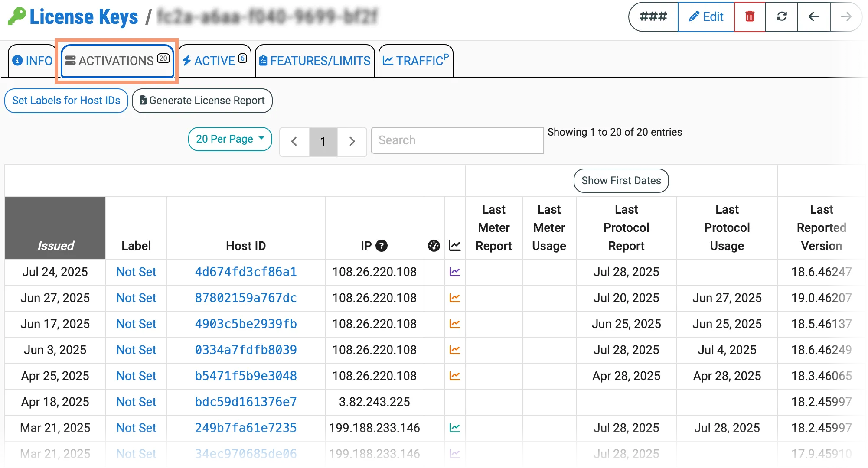Click the previous page chevron

pos(294,141)
